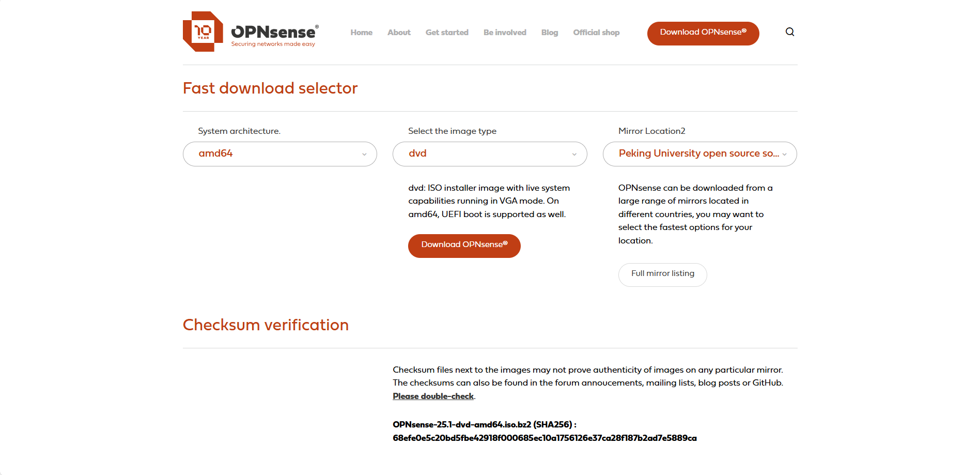Click Download OPNsense button below dvd description
The width and height of the screenshot is (980, 475).
pos(464,246)
